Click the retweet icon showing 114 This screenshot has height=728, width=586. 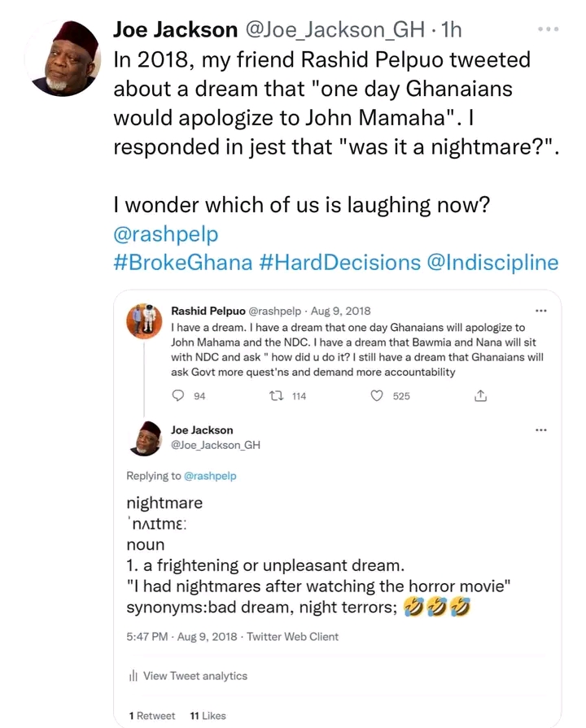(275, 396)
